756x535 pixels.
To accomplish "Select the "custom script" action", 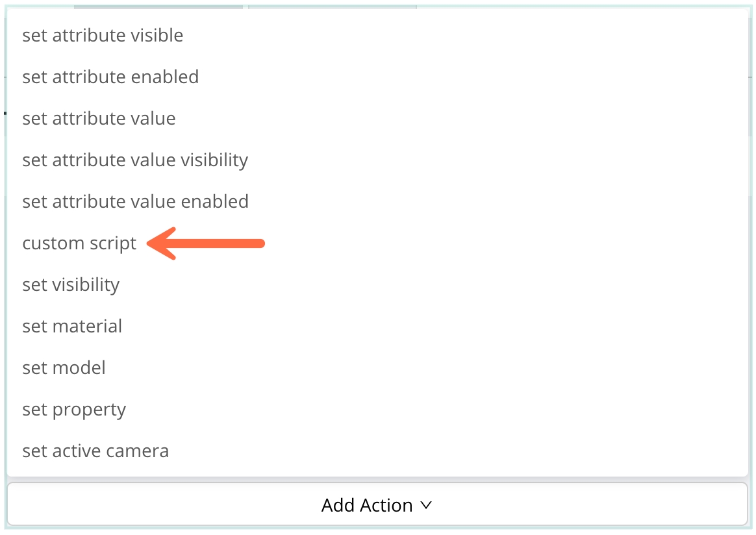I will pyautogui.click(x=79, y=243).
